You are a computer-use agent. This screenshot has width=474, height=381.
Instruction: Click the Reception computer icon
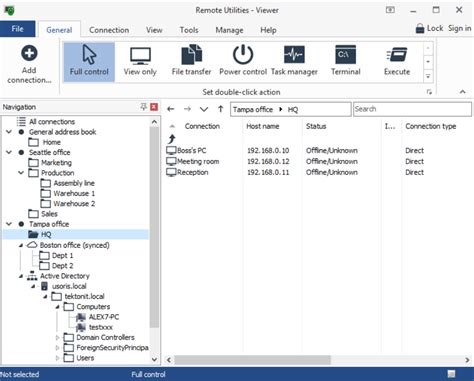pyautogui.click(x=171, y=173)
